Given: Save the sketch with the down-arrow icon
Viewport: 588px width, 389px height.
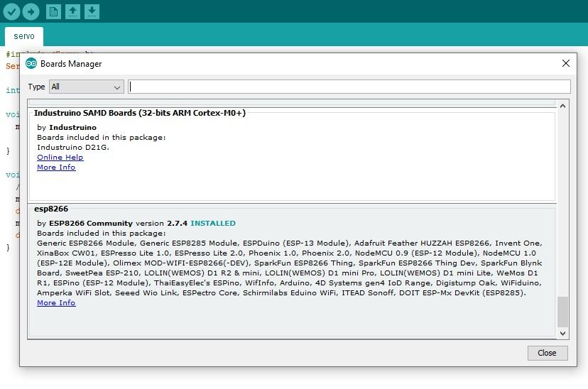Looking at the screenshot, I should click(92, 12).
